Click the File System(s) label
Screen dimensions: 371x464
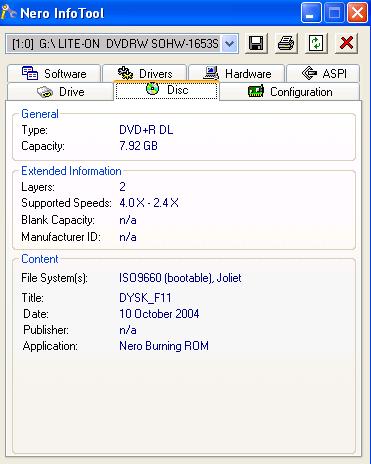click(54, 278)
